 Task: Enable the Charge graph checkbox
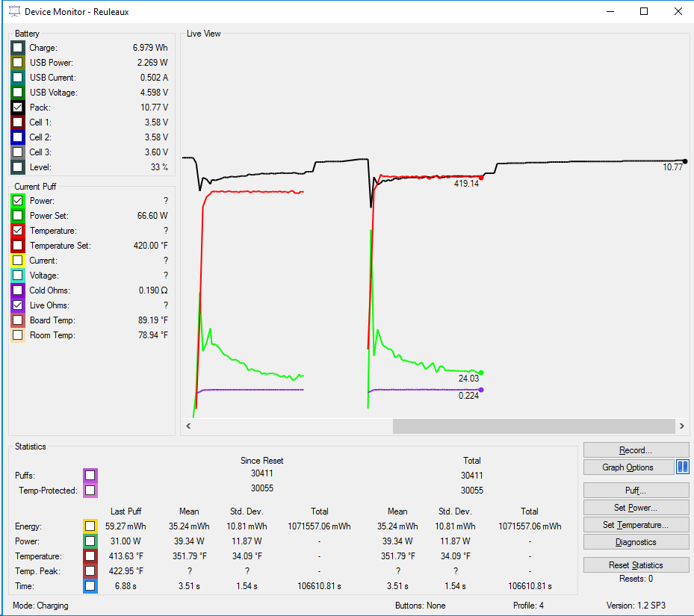(x=18, y=48)
